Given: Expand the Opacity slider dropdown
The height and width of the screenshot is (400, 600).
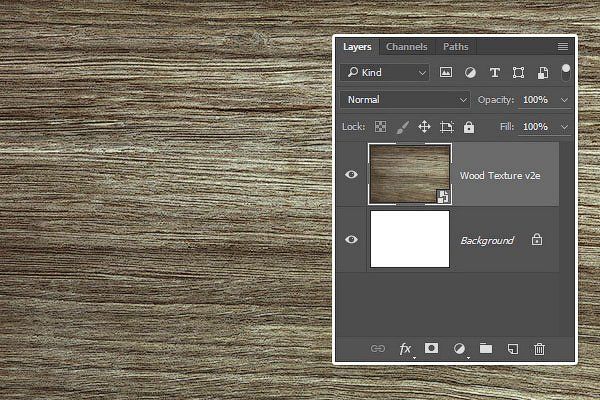Looking at the screenshot, I should pos(565,100).
